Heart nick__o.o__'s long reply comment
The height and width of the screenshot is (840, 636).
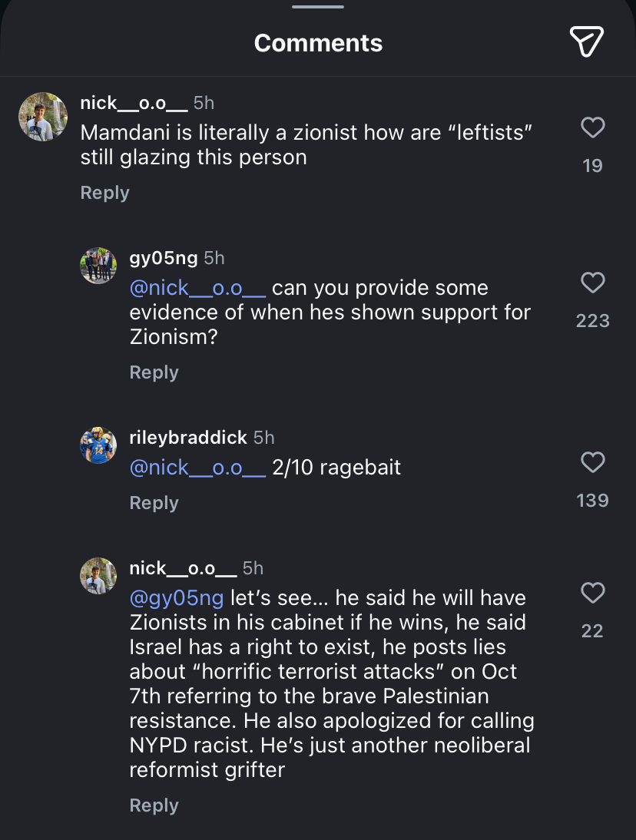click(x=592, y=593)
